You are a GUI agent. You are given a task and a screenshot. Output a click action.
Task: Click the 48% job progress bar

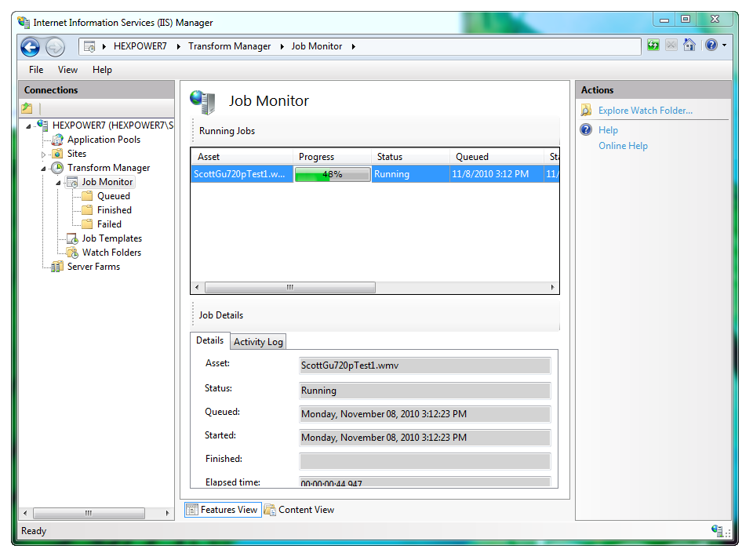[333, 174]
